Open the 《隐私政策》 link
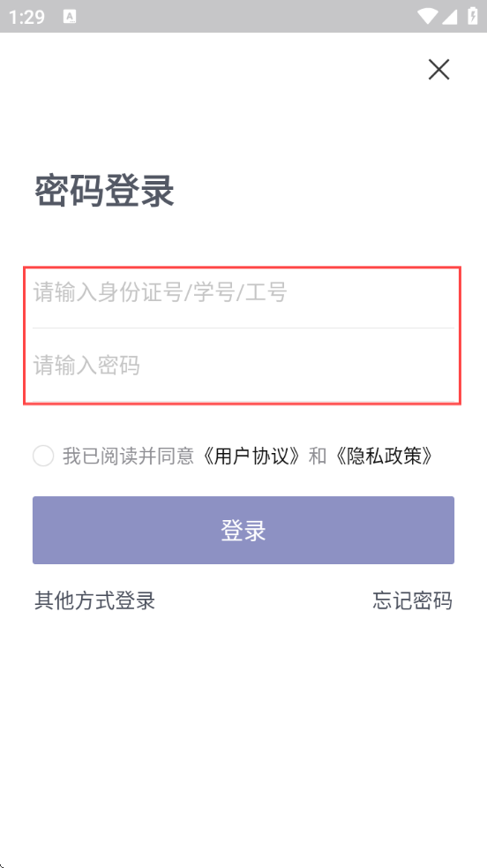The width and height of the screenshot is (487, 868). 385,456
